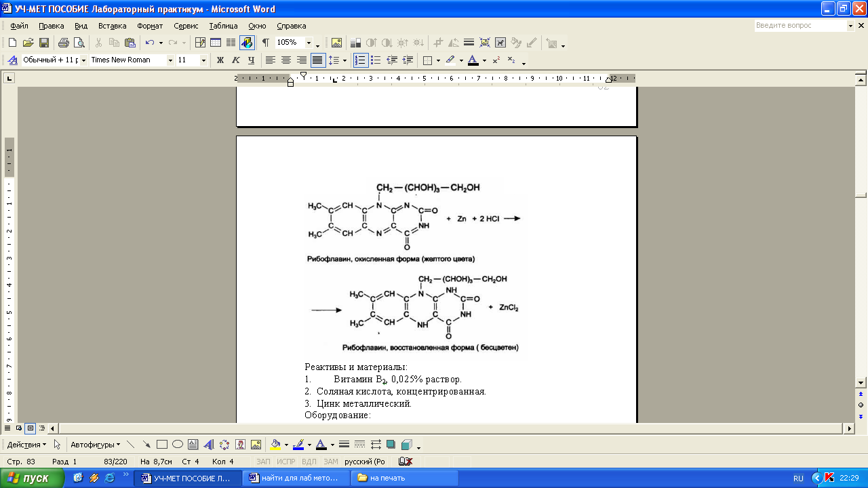Toggle Justify alignment button
The height and width of the screenshot is (488, 868).
click(317, 60)
